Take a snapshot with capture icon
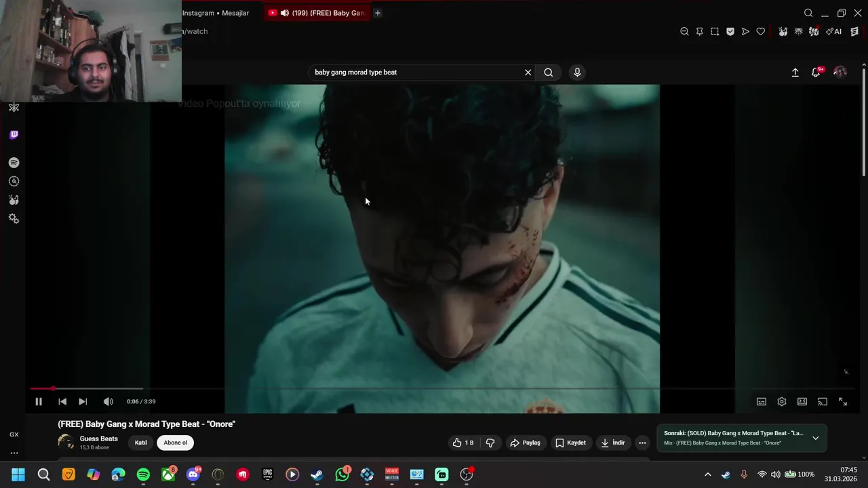The image size is (868, 488). (x=715, y=31)
